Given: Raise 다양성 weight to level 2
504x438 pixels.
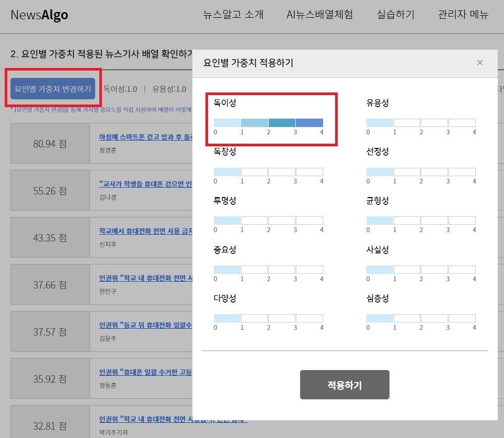Looking at the screenshot, I should (255, 318).
